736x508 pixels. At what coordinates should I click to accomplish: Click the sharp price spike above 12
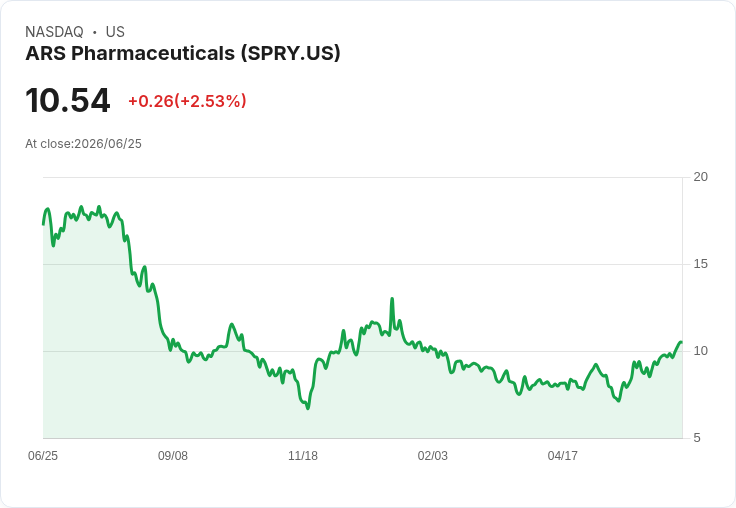click(392, 299)
